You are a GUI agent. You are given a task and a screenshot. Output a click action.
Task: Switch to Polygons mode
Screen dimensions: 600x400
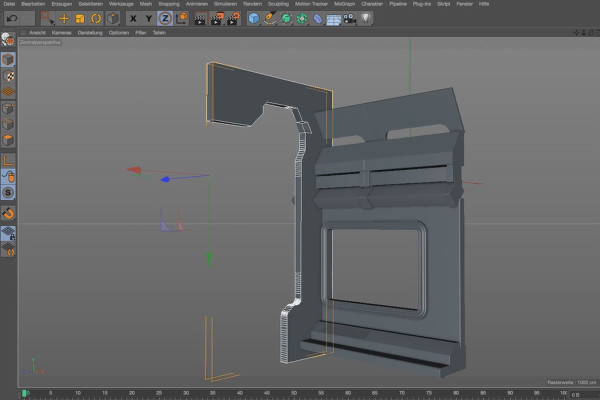(8, 140)
